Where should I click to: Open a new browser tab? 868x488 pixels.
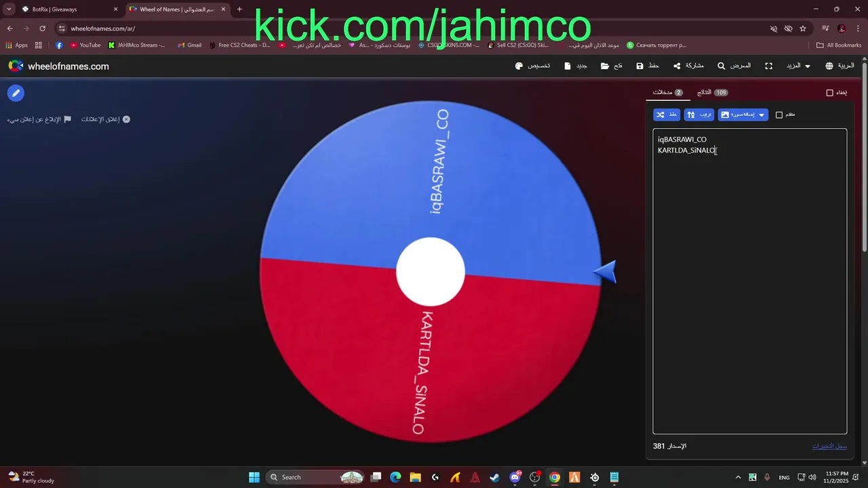click(239, 9)
